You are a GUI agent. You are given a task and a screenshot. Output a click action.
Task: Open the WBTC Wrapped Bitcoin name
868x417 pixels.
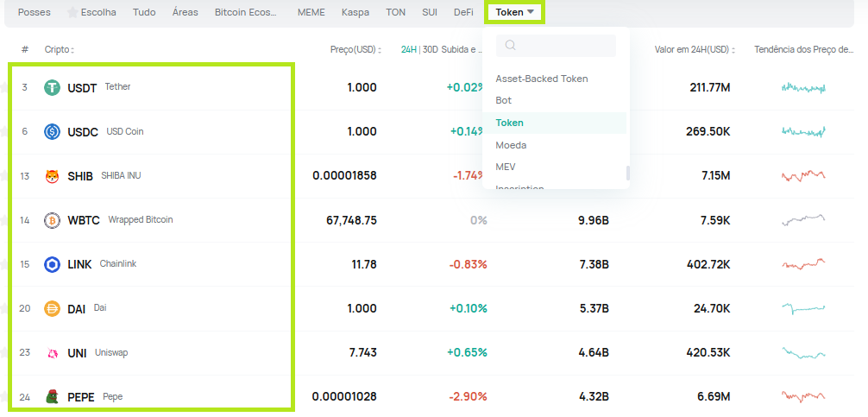coord(120,220)
